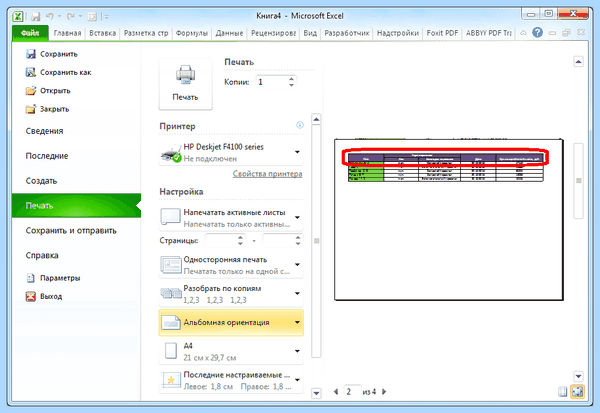Collapse the ribbon with the caret icon
Screen dimensions: 600x413
tap(523, 33)
